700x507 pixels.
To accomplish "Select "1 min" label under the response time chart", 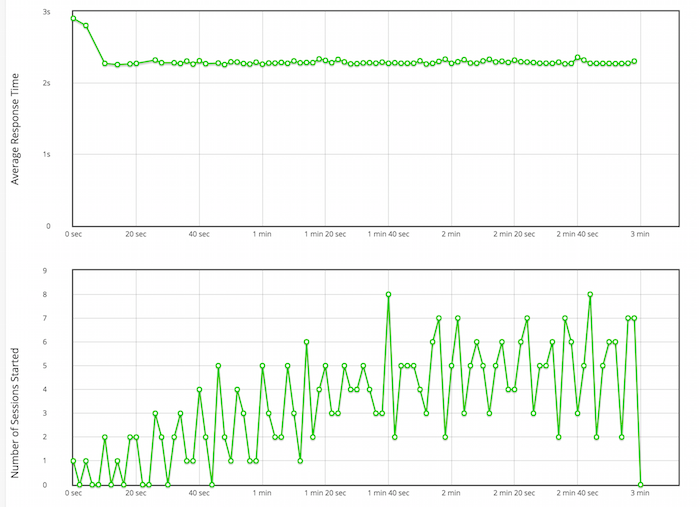I will click(x=262, y=234).
